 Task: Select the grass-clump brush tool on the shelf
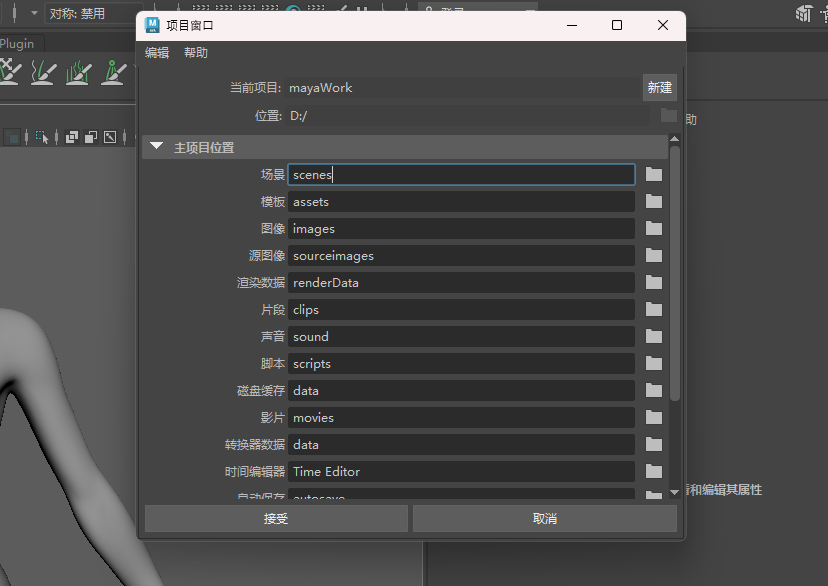[x=79, y=72]
